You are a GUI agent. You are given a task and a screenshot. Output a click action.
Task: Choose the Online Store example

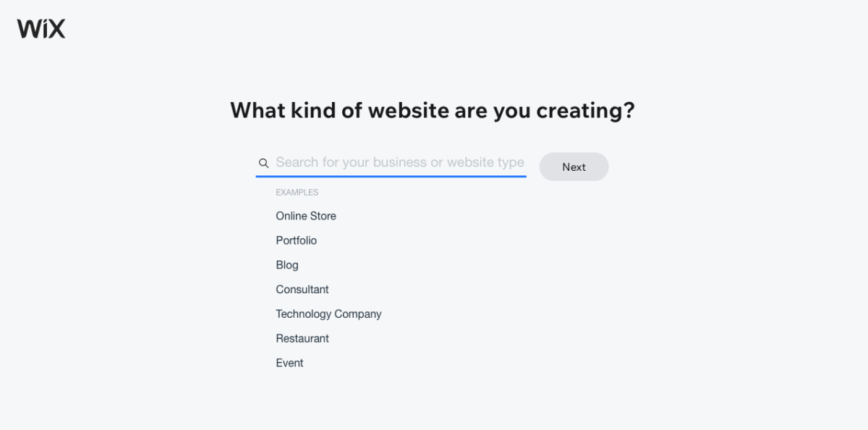pos(306,216)
